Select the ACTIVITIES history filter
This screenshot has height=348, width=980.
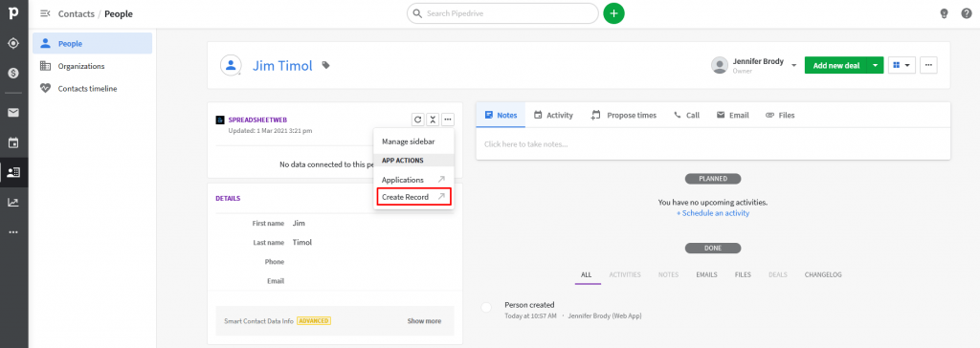coord(625,275)
